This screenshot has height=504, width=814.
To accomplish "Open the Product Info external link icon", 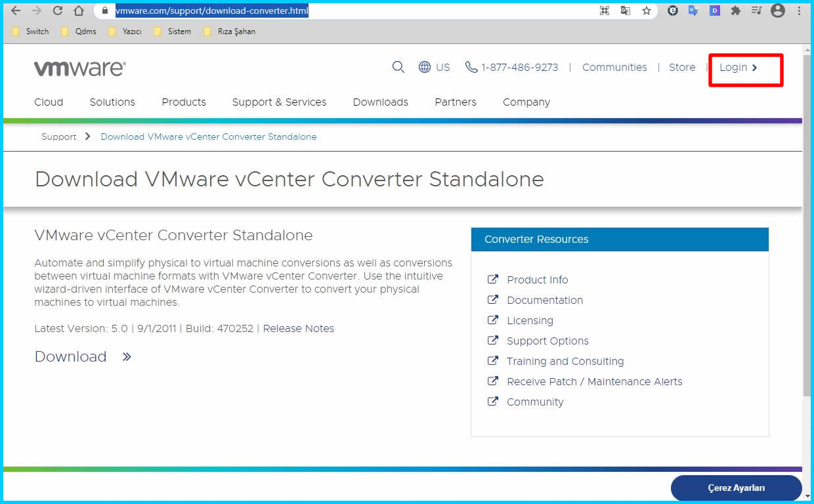I will click(x=492, y=279).
